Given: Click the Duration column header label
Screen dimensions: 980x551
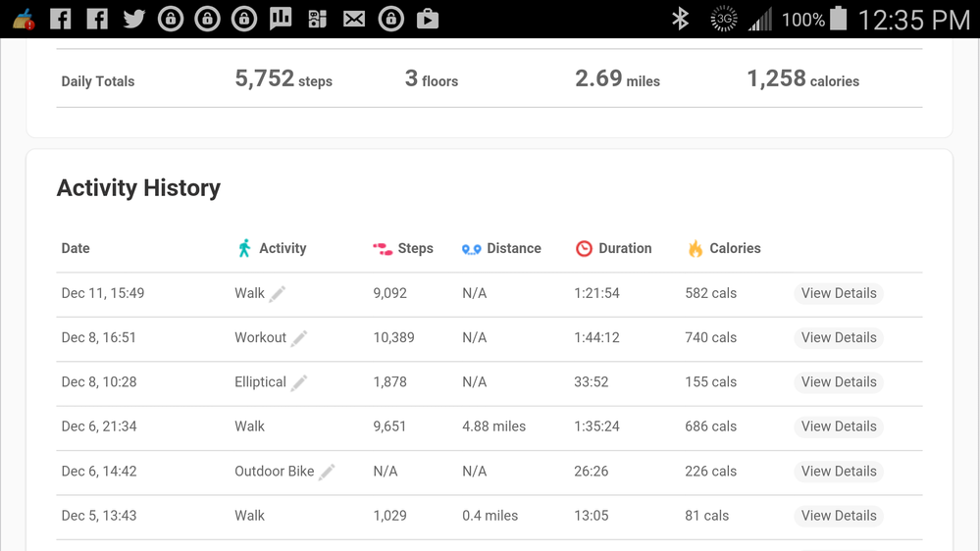Looking at the screenshot, I should [x=625, y=248].
